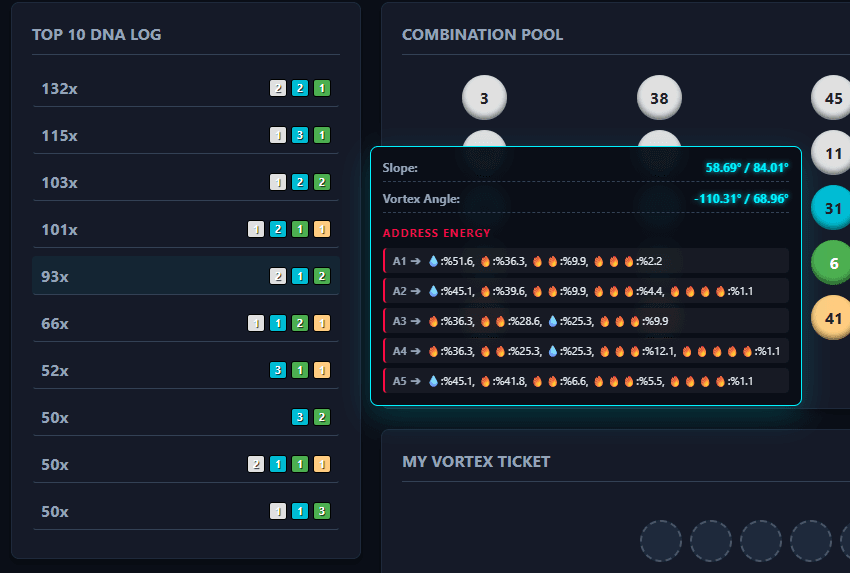The image size is (850, 573).
Task: Select ball number 3 in Combination Pool
Action: [484, 98]
